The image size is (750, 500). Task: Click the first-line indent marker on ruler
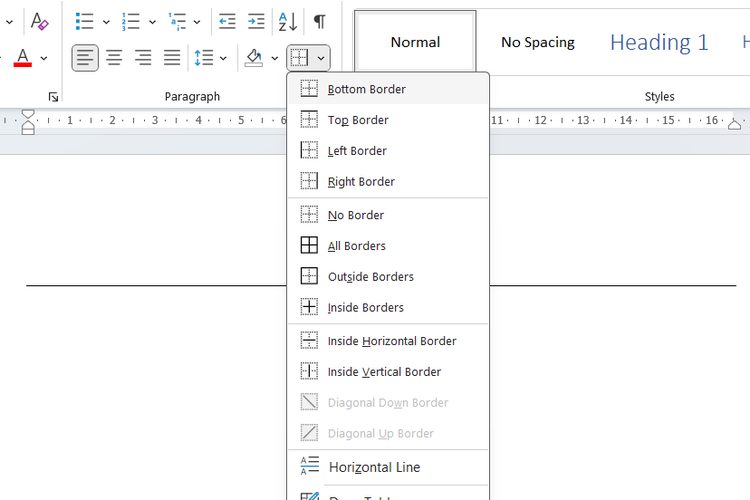click(28, 114)
